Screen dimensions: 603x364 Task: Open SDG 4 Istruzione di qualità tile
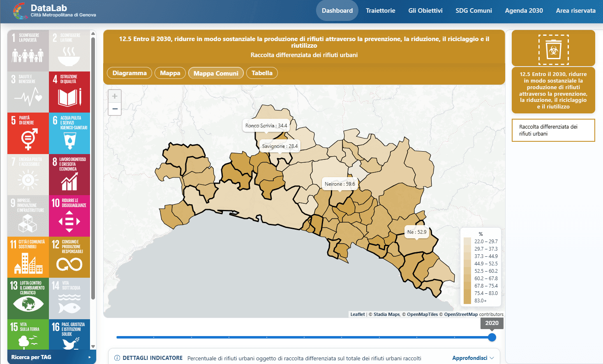click(69, 92)
